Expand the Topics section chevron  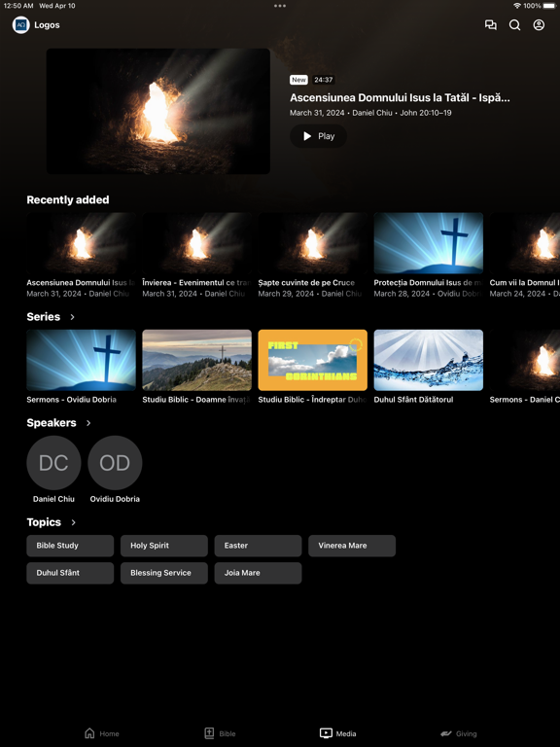73,522
